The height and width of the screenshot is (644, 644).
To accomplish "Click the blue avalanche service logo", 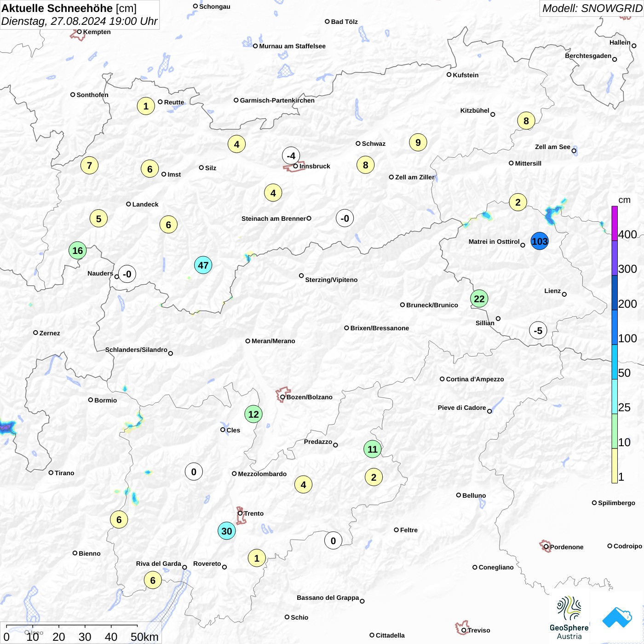I will 617,618.
